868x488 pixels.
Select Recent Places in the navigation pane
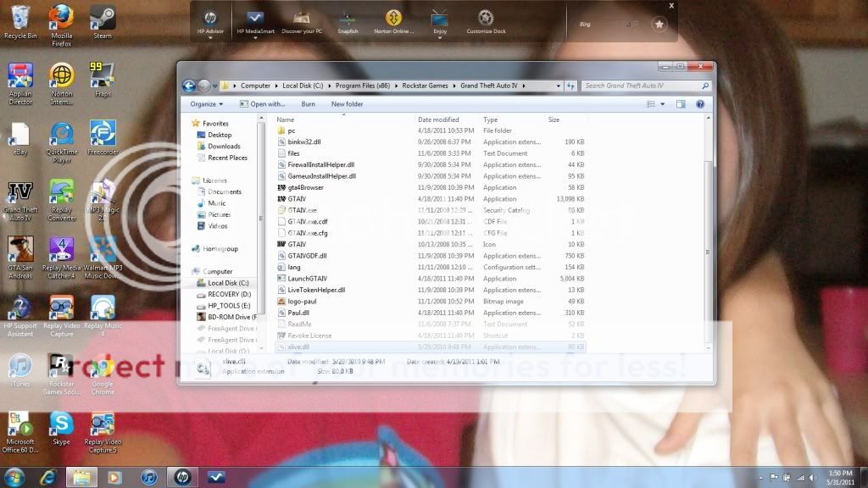[x=227, y=158]
